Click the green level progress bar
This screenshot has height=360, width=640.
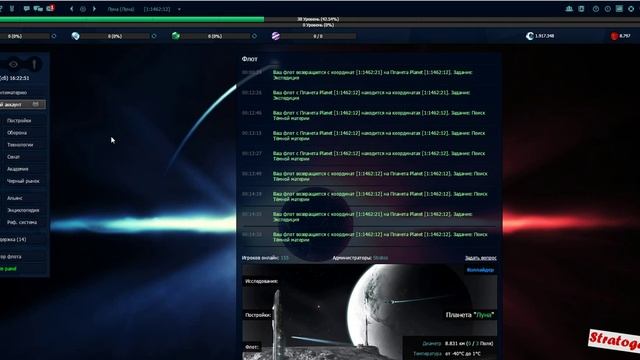click(x=132, y=19)
